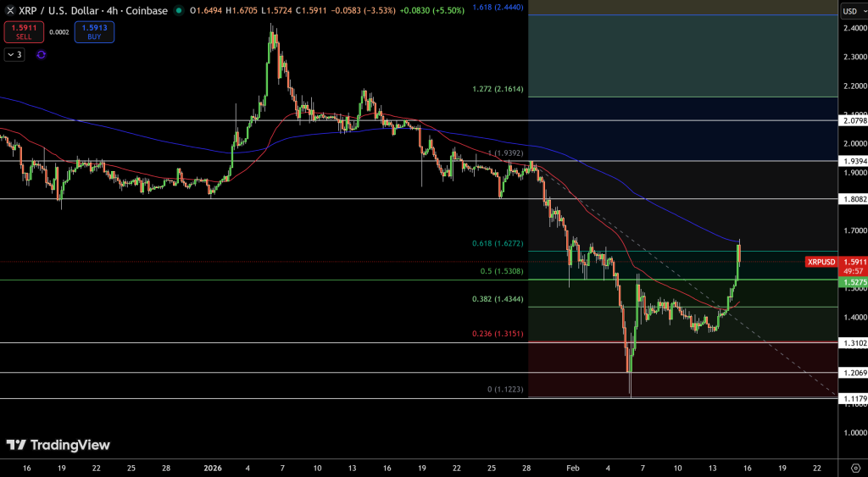Click the Feb label on time axis
Viewport: 868px width, 477px height.
[573, 469]
